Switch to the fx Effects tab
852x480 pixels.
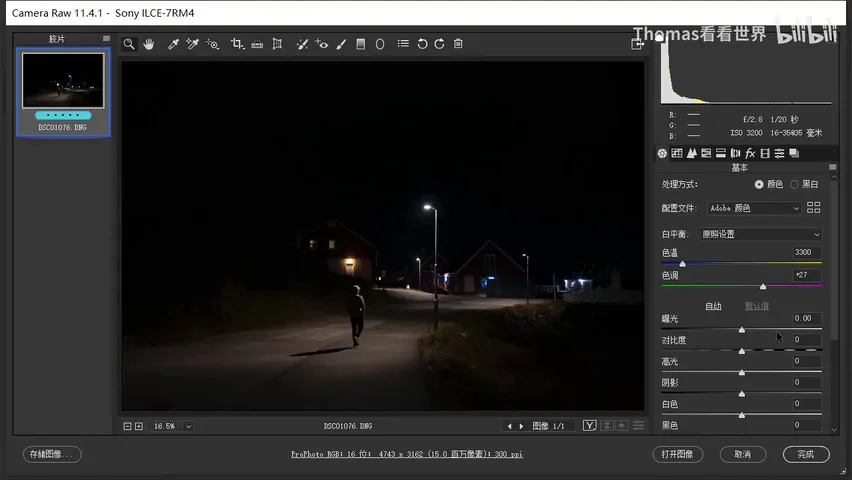coord(750,153)
